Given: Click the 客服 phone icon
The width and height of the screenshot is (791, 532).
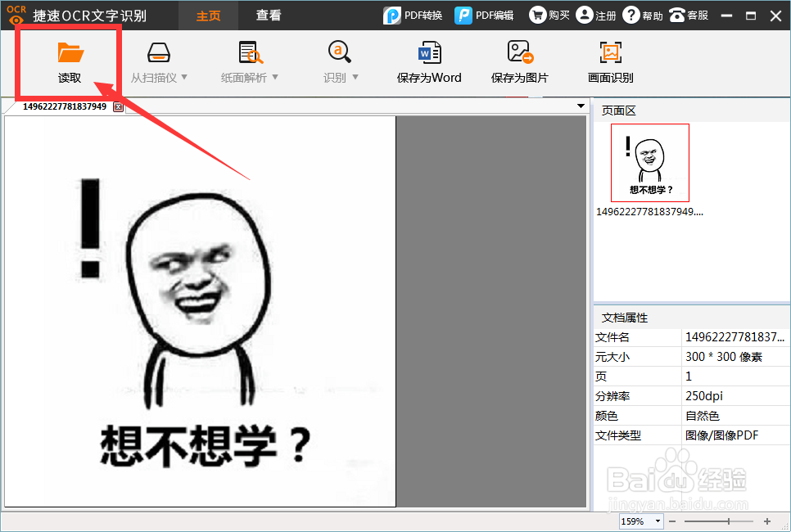Looking at the screenshot, I should tap(677, 15).
